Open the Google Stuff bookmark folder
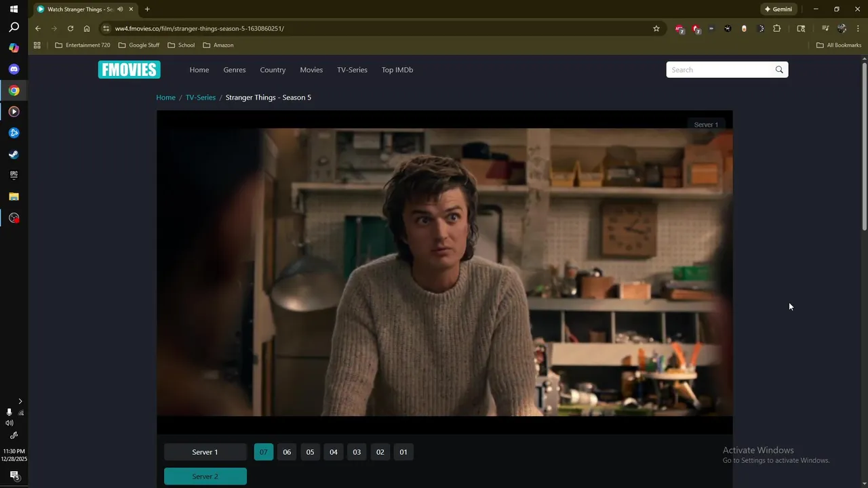The height and width of the screenshot is (488, 868). pos(139,45)
